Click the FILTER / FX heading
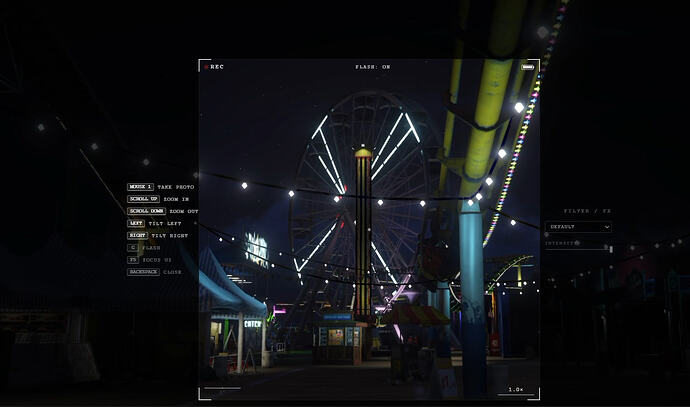This screenshot has height=407, width=690. tap(587, 211)
